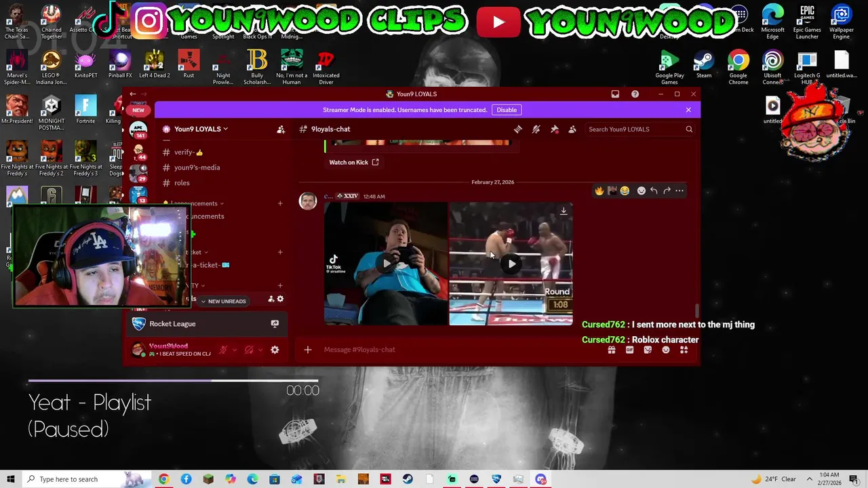Open emoji picker in message bar
This screenshot has height=488, width=868.
pos(666,350)
